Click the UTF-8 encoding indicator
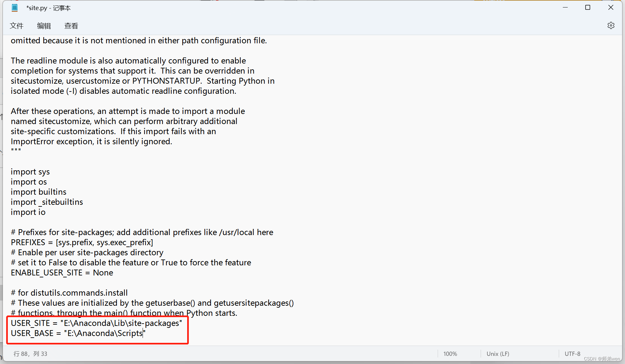The height and width of the screenshot is (364, 625). pos(572,354)
